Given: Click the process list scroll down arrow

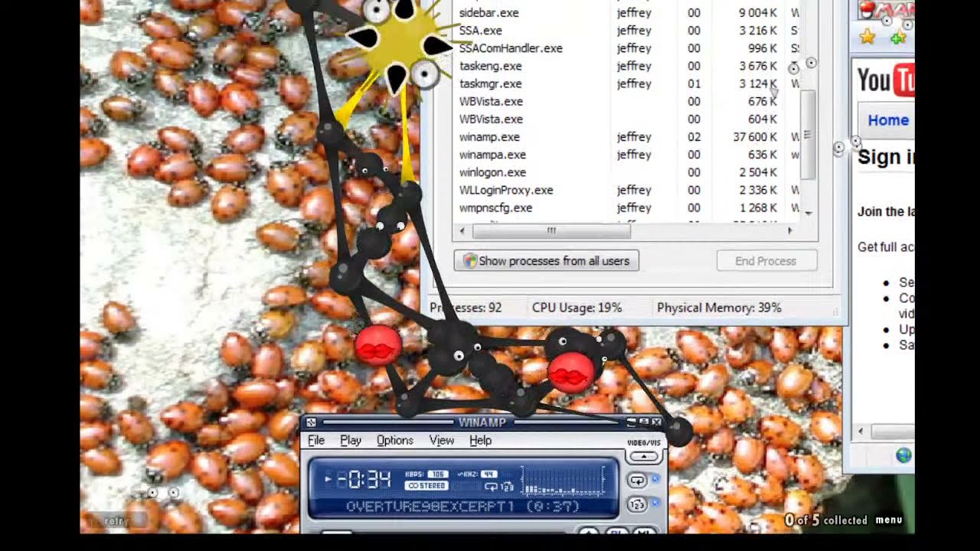Looking at the screenshot, I should click(x=809, y=213).
